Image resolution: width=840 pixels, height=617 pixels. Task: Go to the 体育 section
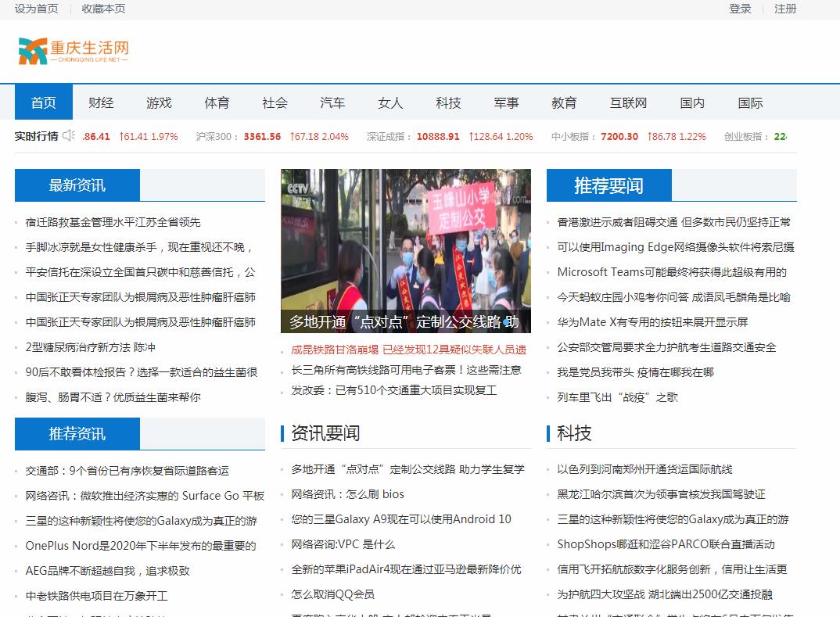[217, 102]
